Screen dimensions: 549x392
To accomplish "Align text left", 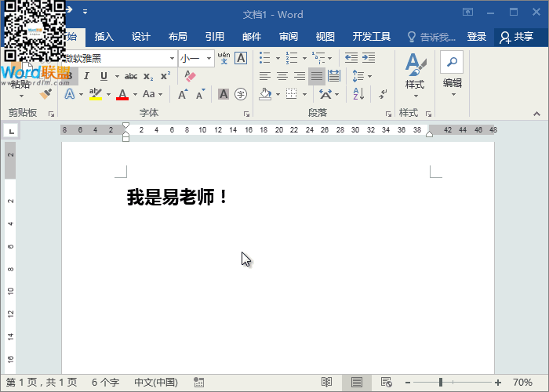I will pyautogui.click(x=265, y=76).
